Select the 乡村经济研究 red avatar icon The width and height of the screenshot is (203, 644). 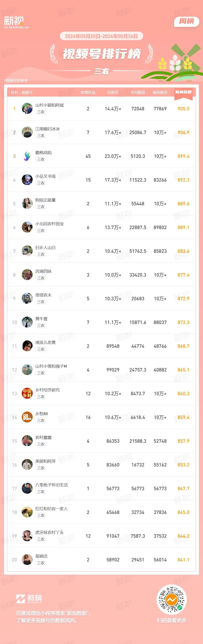(x=27, y=393)
